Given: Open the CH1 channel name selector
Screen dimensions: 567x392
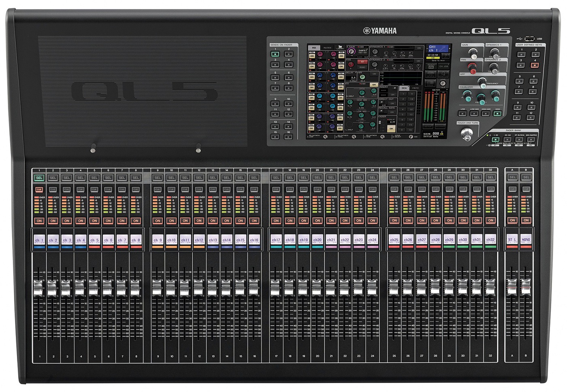Looking at the screenshot, I should click(438, 49).
